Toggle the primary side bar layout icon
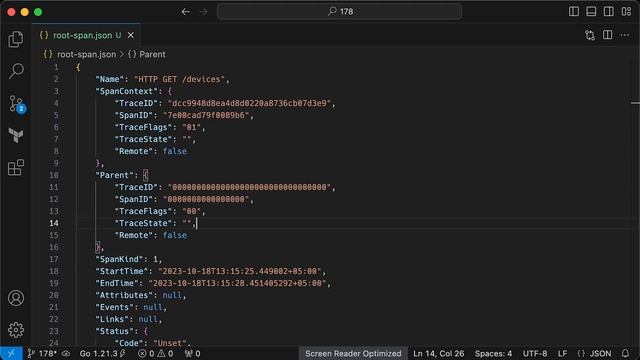The height and width of the screenshot is (360, 640). tap(573, 11)
